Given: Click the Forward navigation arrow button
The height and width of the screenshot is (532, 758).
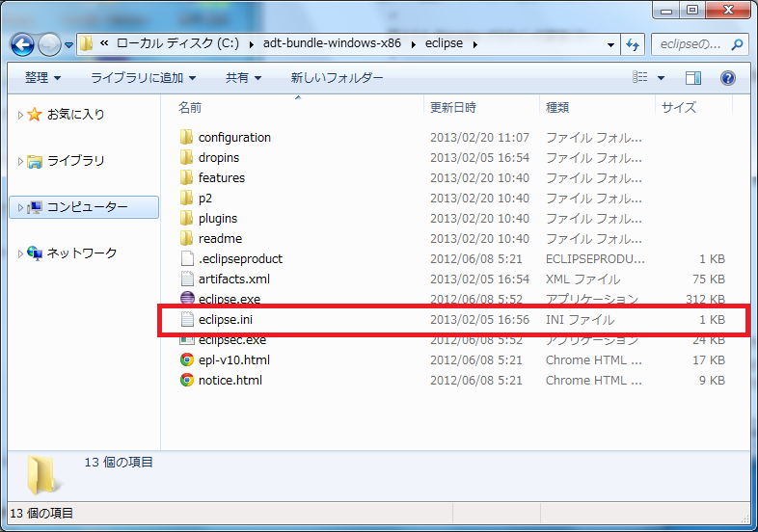Looking at the screenshot, I should [x=49, y=45].
